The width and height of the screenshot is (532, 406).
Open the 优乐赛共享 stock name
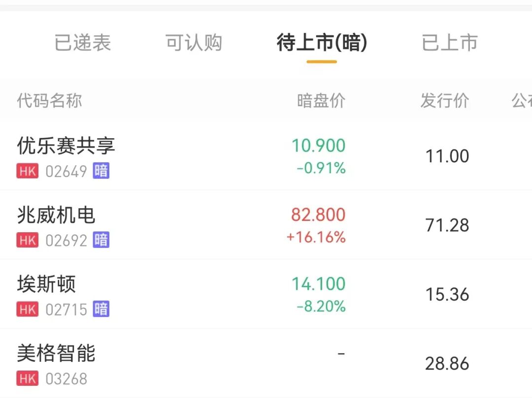coord(66,146)
